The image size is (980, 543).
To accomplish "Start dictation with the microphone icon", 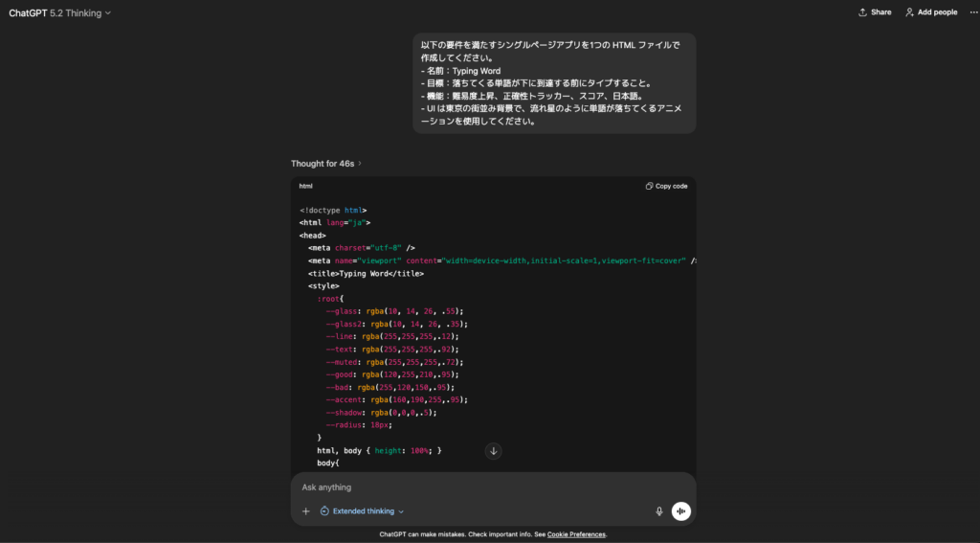I will [659, 511].
